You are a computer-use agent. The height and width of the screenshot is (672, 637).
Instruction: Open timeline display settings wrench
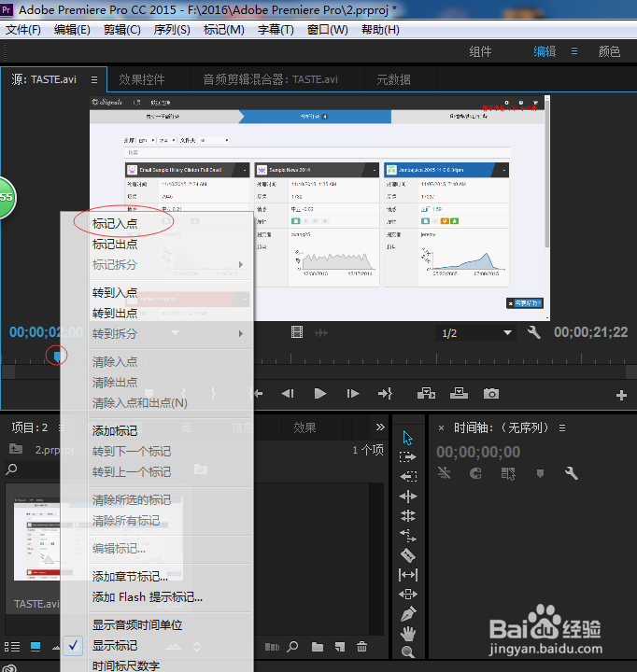[x=571, y=473]
